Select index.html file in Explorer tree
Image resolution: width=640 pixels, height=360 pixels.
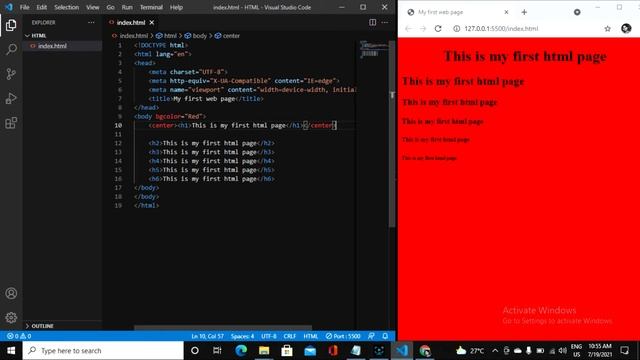pos(62,46)
